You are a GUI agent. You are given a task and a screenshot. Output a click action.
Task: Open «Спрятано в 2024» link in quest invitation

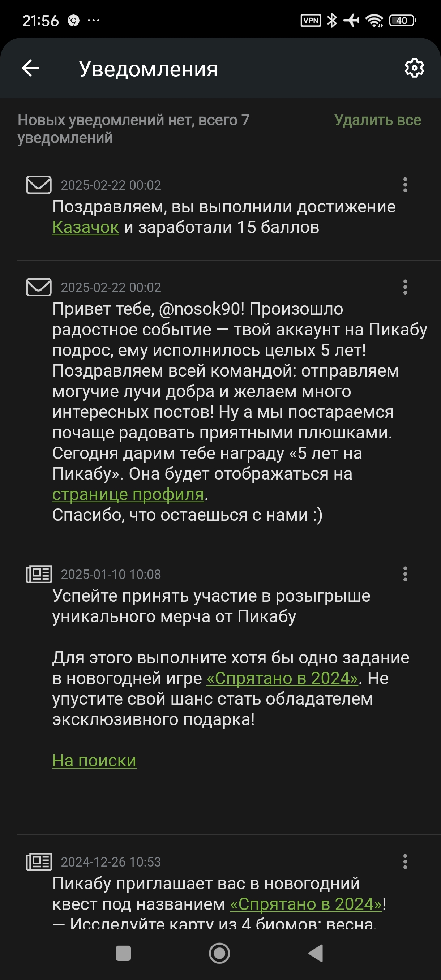point(306,904)
